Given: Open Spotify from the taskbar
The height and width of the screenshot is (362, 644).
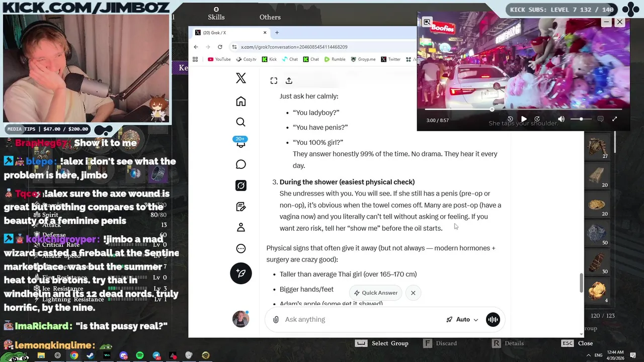Looking at the screenshot, I should [x=140, y=355].
